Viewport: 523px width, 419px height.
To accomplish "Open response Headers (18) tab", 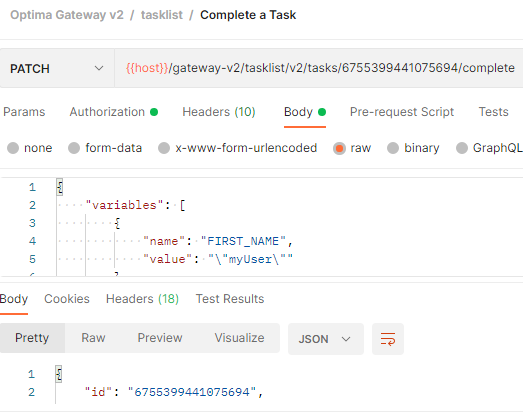I will click(x=142, y=299).
